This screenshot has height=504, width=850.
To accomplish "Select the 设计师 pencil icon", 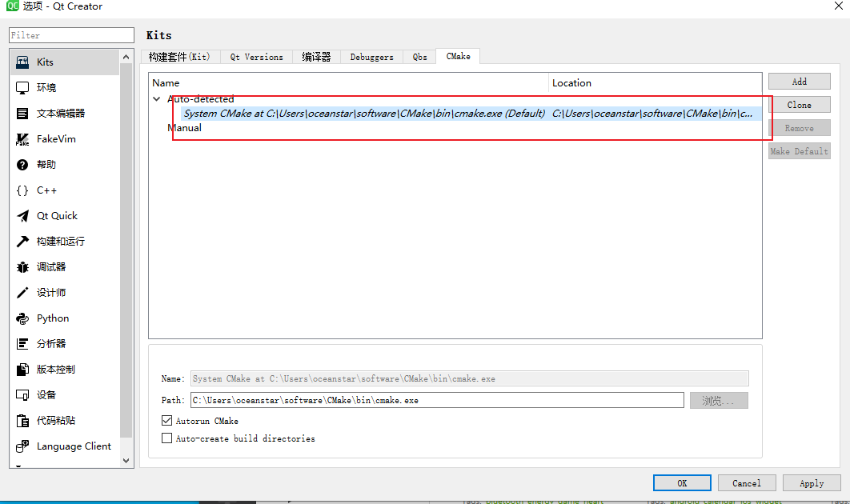I will 22,293.
